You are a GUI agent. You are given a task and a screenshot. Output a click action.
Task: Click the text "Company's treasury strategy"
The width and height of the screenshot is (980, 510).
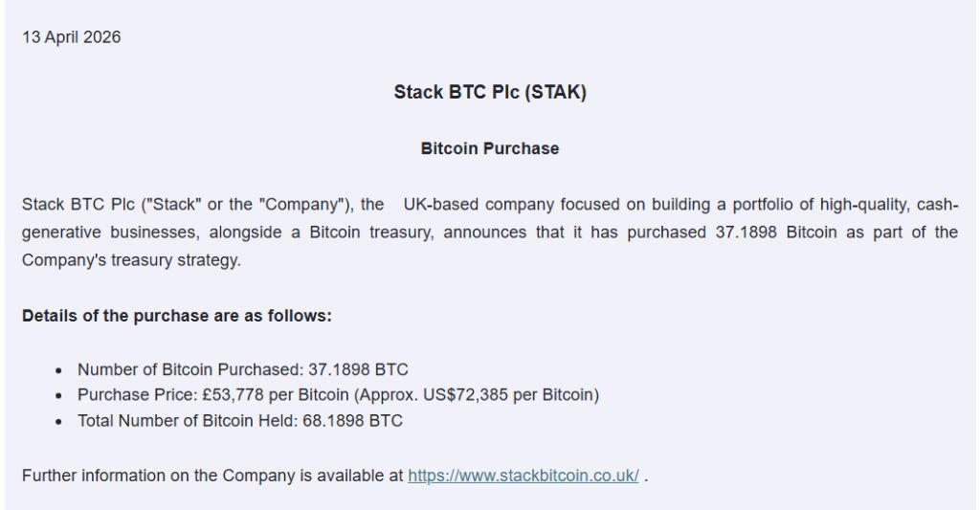[131, 260]
